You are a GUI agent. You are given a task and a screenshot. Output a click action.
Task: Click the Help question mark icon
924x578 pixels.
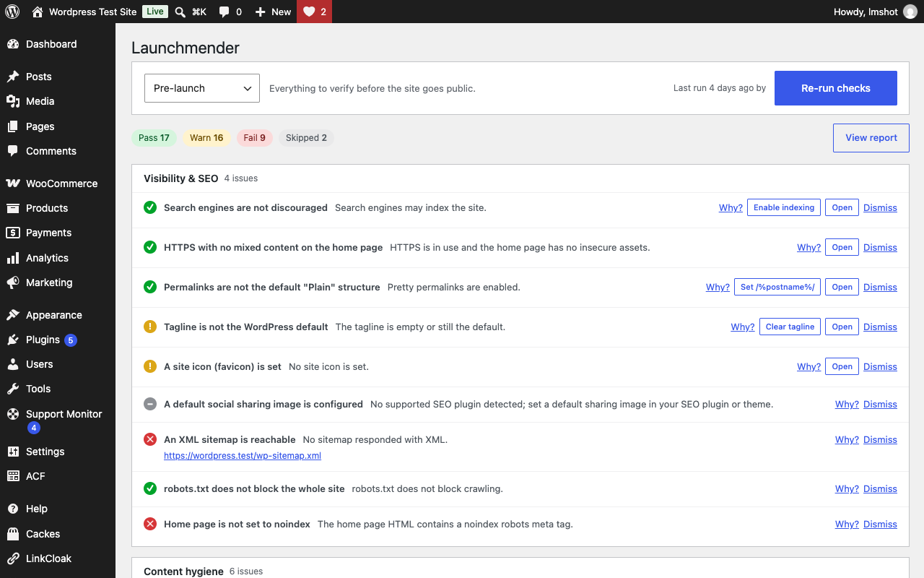(x=13, y=509)
